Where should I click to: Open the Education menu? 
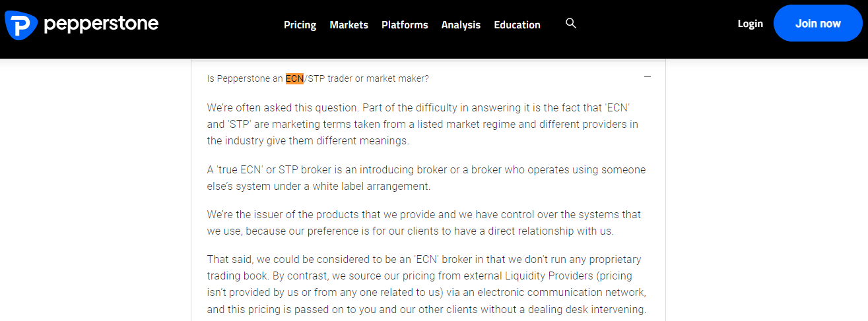coord(517,25)
